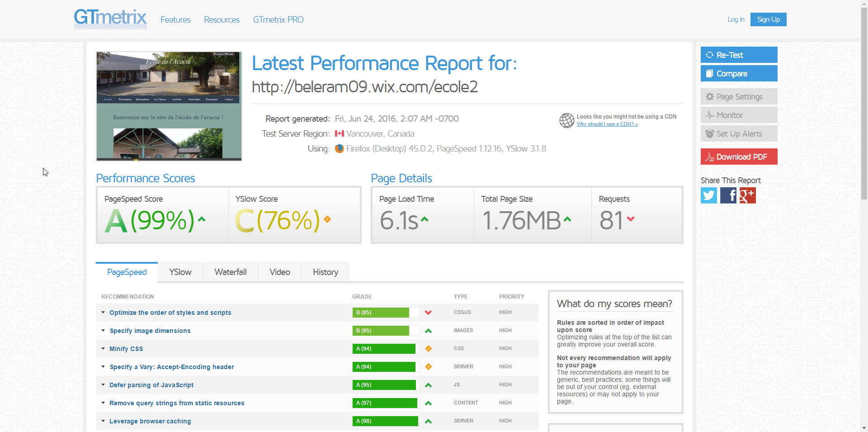
Task: Open the Video tab
Action: [280, 272]
